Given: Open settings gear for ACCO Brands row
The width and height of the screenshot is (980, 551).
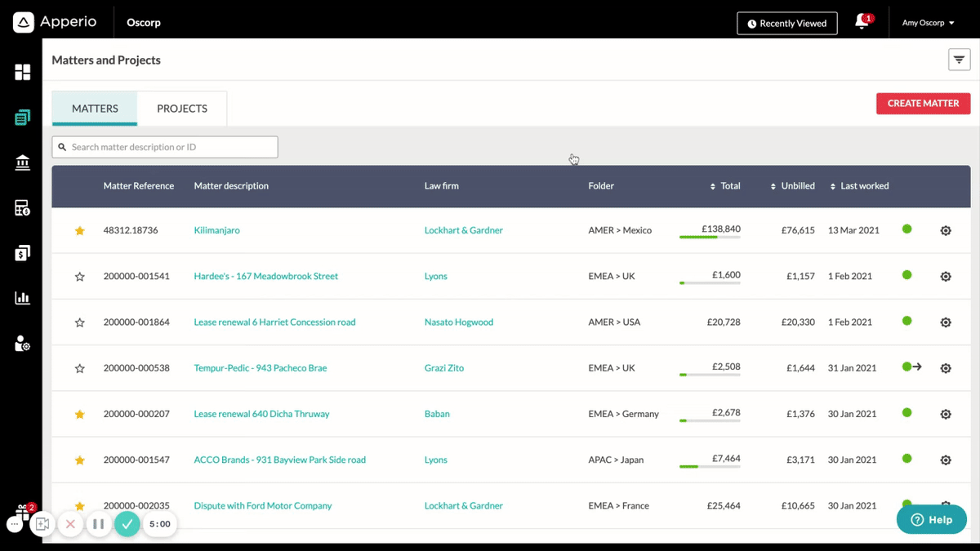Looking at the screenshot, I should pyautogui.click(x=946, y=460).
